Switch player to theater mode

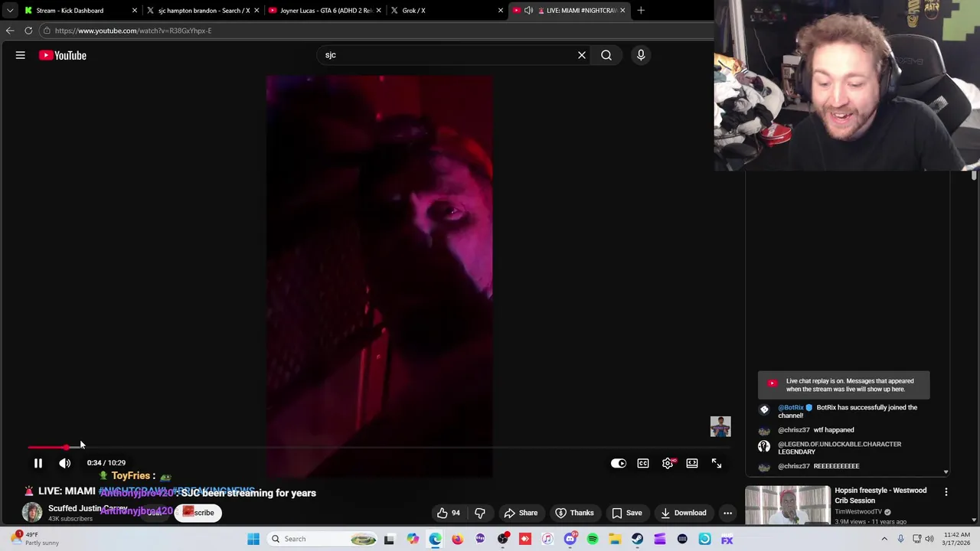tap(692, 463)
